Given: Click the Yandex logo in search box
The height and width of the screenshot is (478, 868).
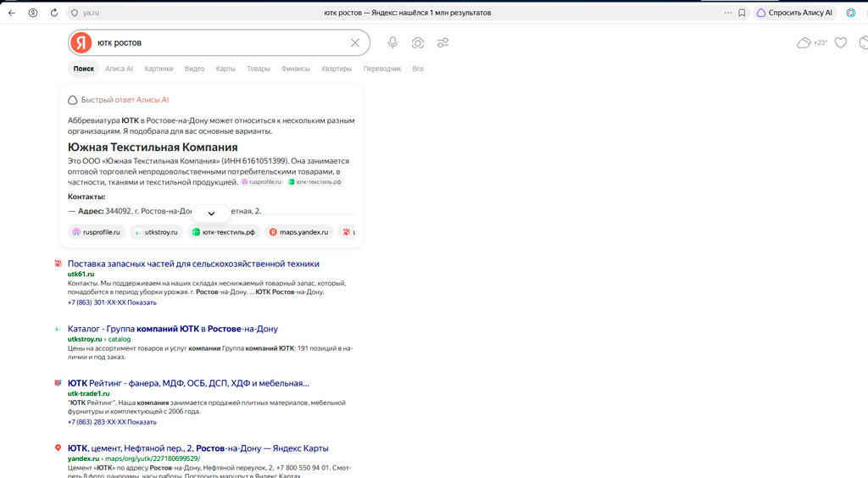Looking at the screenshot, I should 81,42.
